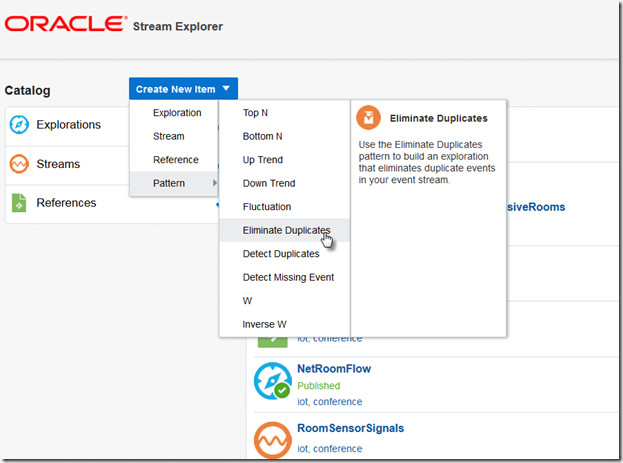Click the Stream Explorer title

178,27
